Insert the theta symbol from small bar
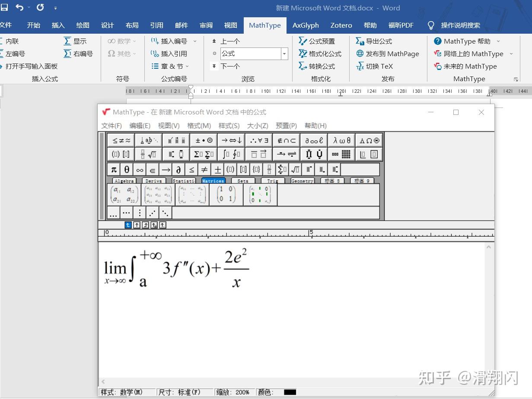This screenshot has height=399, width=532. coord(127,169)
